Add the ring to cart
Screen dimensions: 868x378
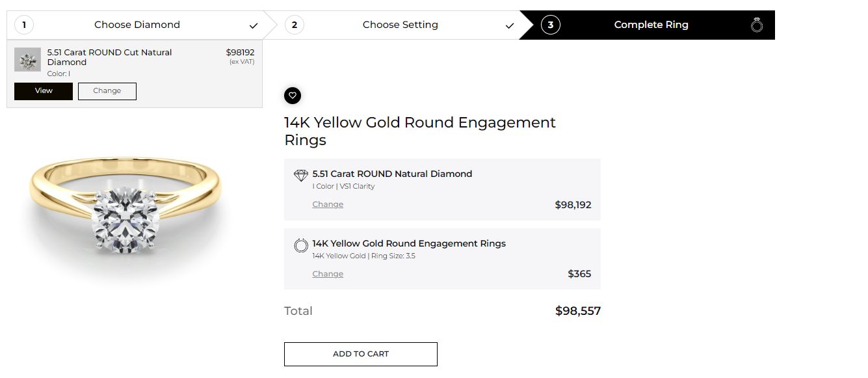click(x=360, y=354)
